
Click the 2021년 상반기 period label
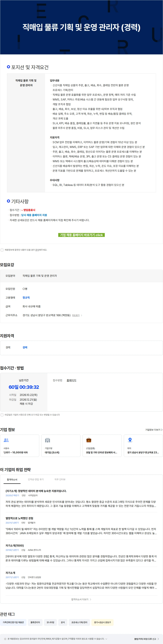tap(12, 523)
